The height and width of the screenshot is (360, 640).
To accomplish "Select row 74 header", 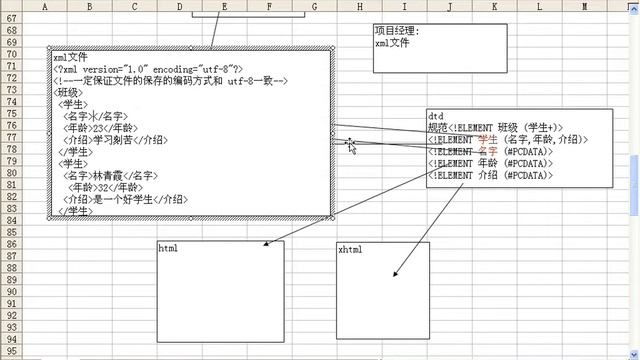I will click(11, 102).
